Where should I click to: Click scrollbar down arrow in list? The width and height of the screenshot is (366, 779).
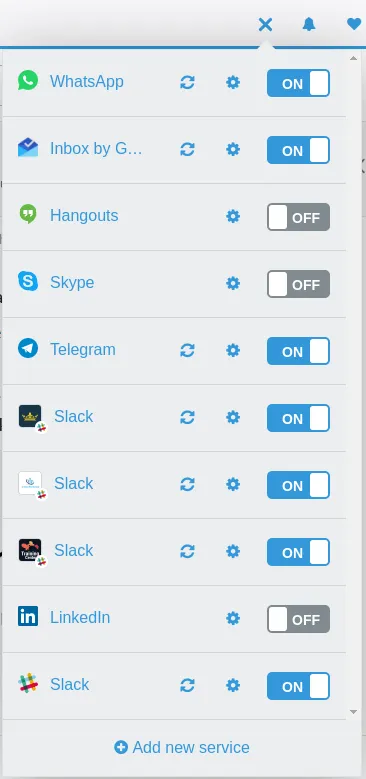pos(353,712)
